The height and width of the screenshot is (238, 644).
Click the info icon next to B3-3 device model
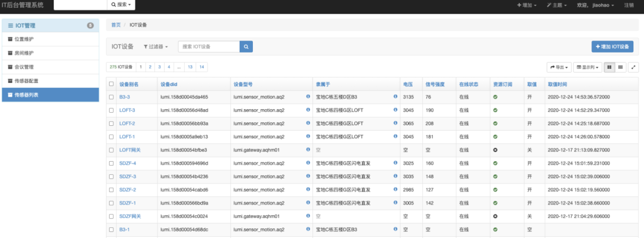[308, 97]
